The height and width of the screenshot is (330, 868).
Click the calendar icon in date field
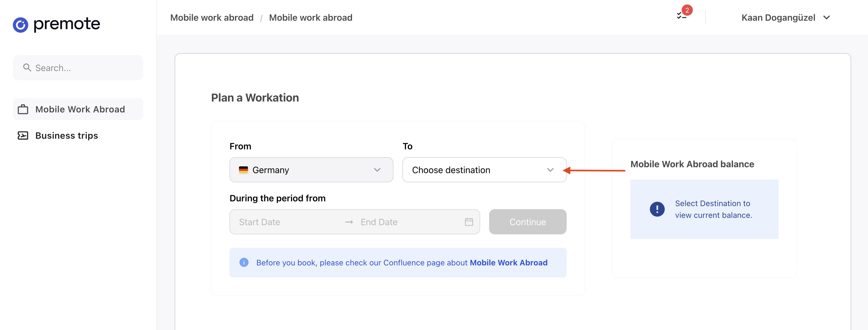coord(469,222)
